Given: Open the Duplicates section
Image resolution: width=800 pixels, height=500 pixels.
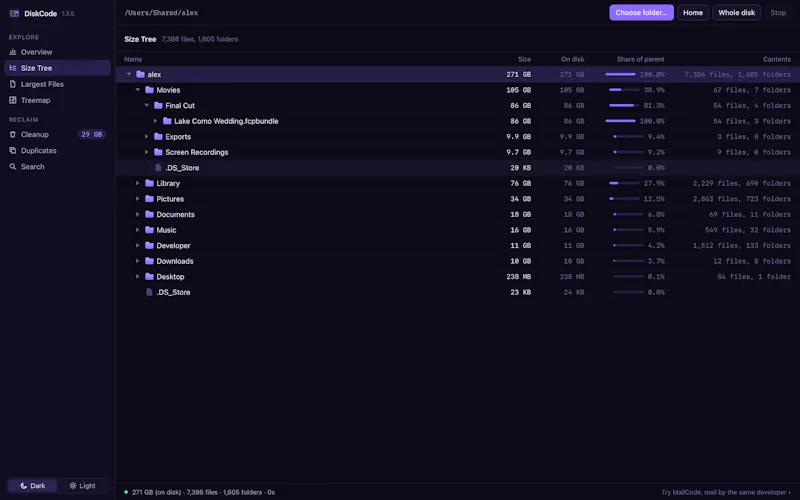Looking at the screenshot, I should coord(57,151).
